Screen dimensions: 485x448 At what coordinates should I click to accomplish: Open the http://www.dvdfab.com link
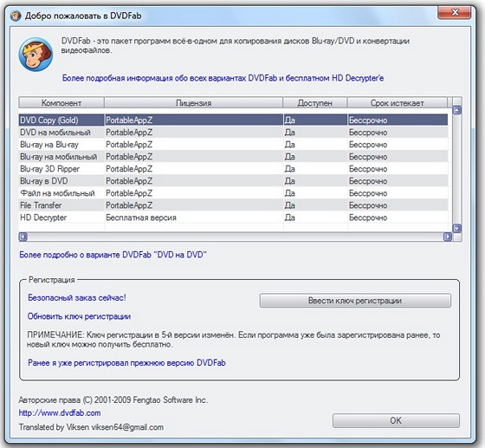(60, 413)
